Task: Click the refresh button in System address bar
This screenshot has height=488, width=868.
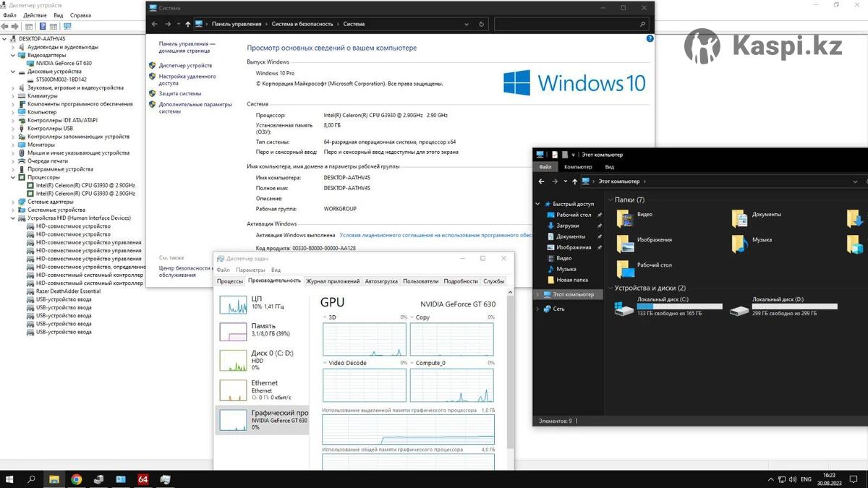Action: (x=482, y=24)
